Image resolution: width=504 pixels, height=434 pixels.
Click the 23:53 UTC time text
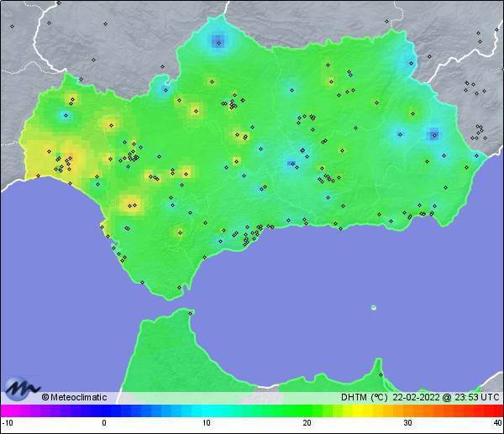pos(476,397)
